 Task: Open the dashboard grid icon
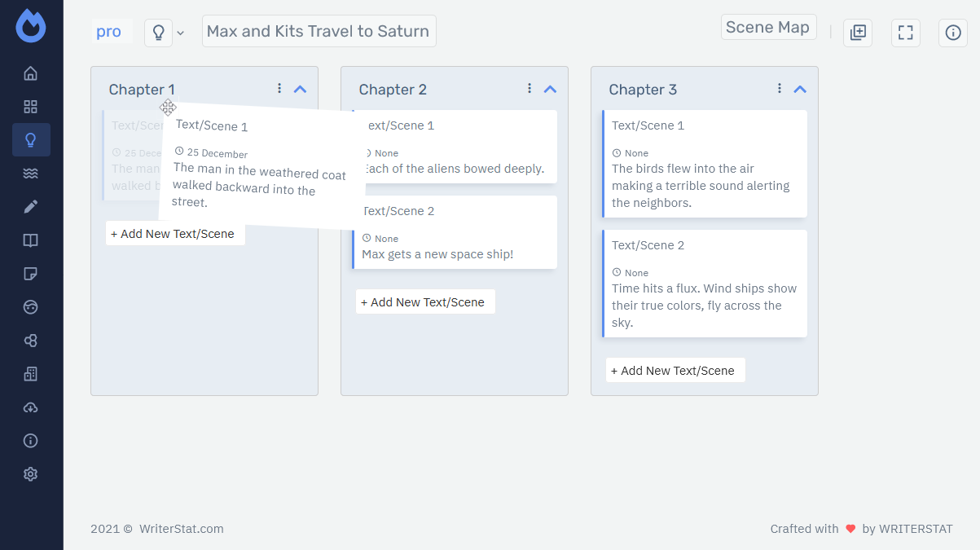[x=31, y=107]
